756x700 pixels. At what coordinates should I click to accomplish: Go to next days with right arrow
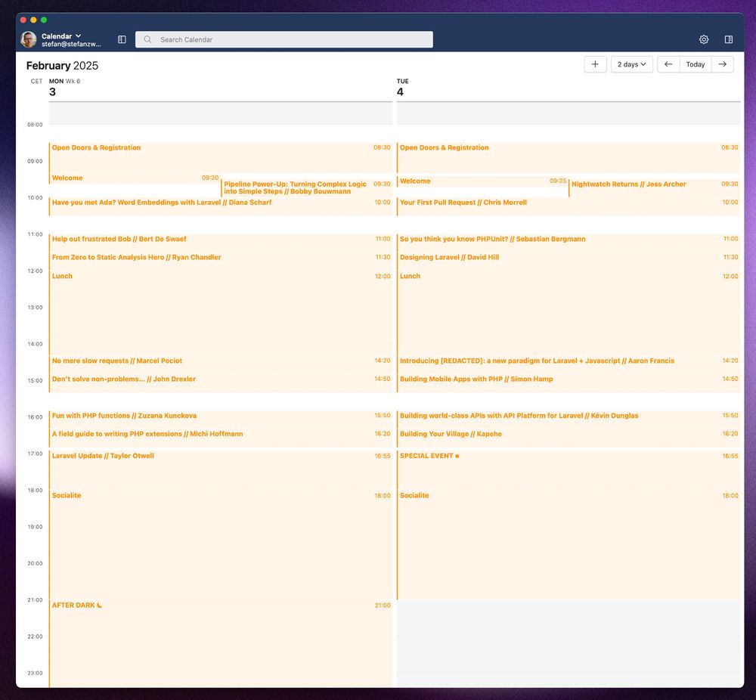click(x=722, y=64)
